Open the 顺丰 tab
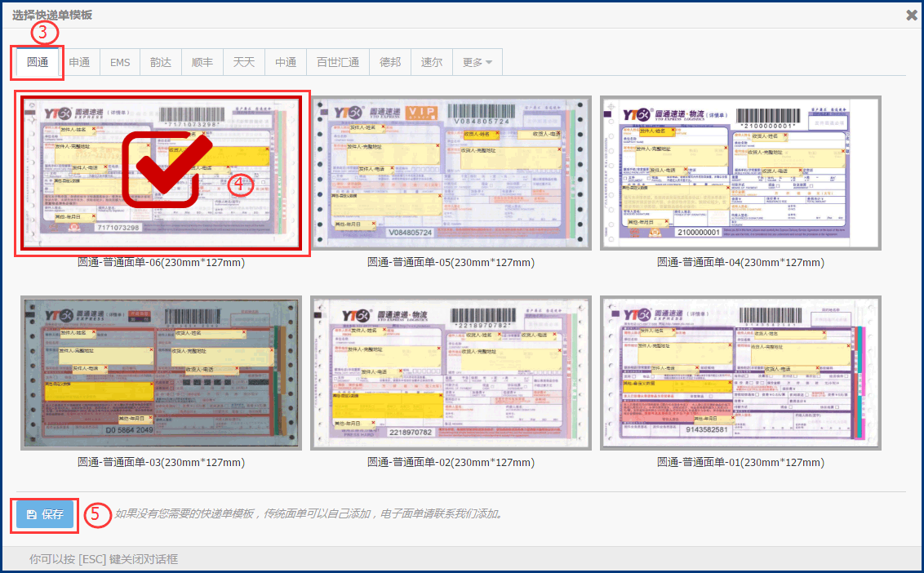 [x=202, y=62]
